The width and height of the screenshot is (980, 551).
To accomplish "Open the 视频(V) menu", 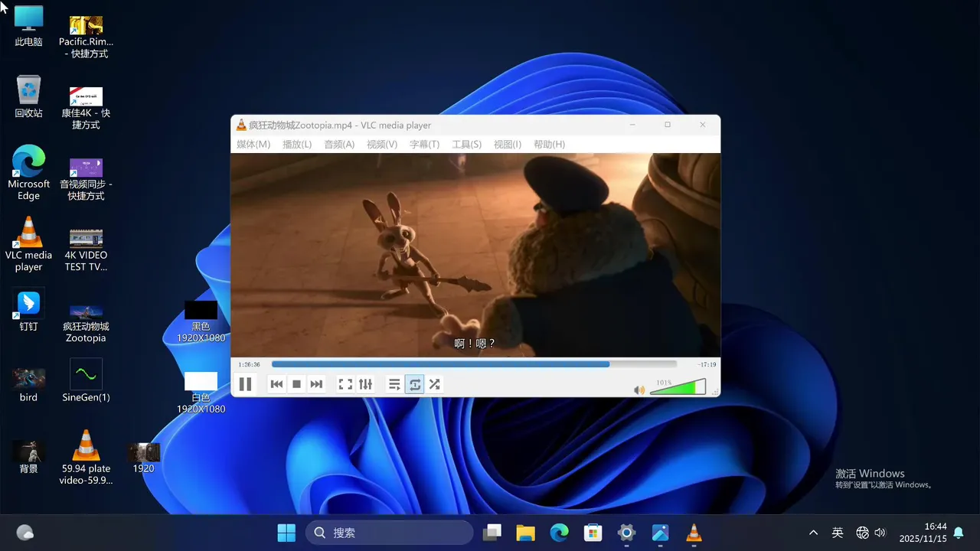I will click(x=382, y=144).
